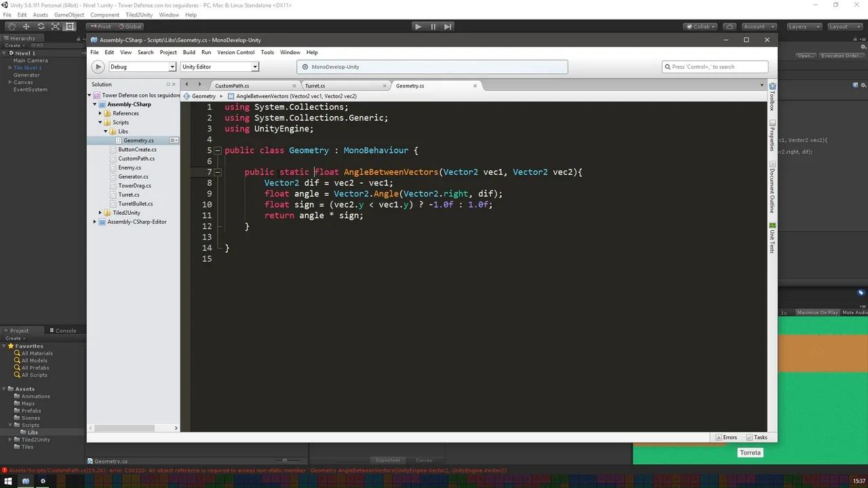The height and width of the screenshot is (488, 868).
Task: Toggle the Unity Pause button
Action: pos(433,26)
